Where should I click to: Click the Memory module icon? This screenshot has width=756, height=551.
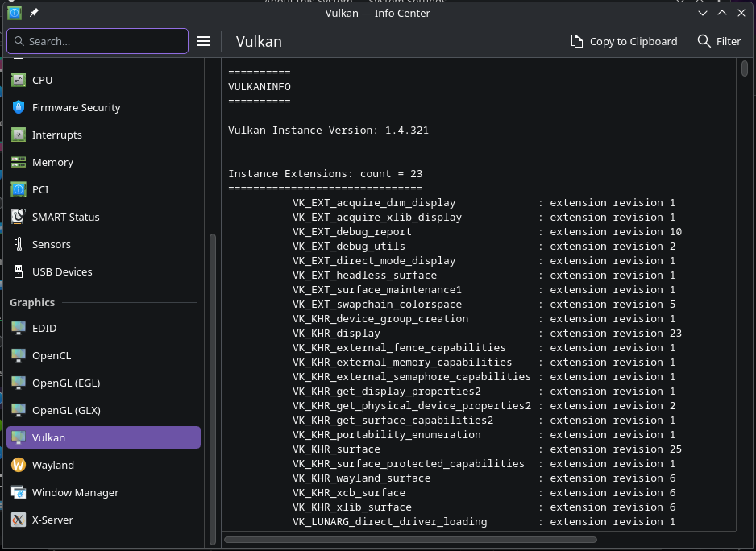click(x=19, y=162)
